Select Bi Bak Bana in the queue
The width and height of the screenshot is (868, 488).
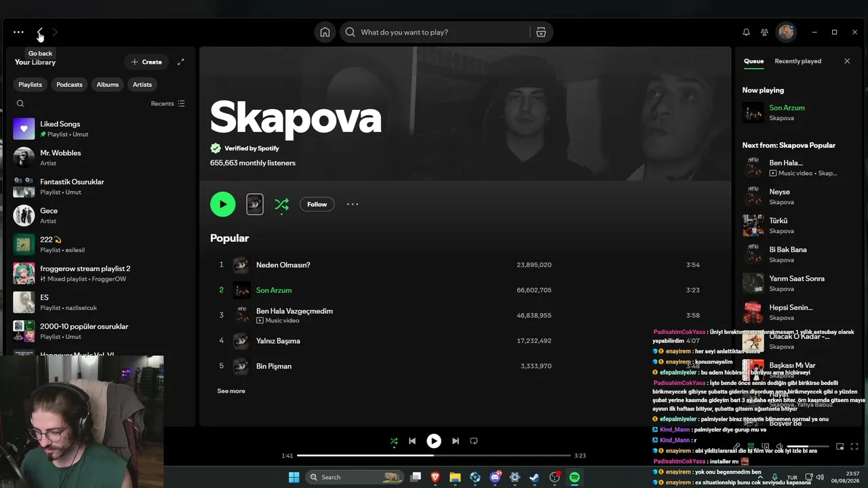(x=797, y=254)
